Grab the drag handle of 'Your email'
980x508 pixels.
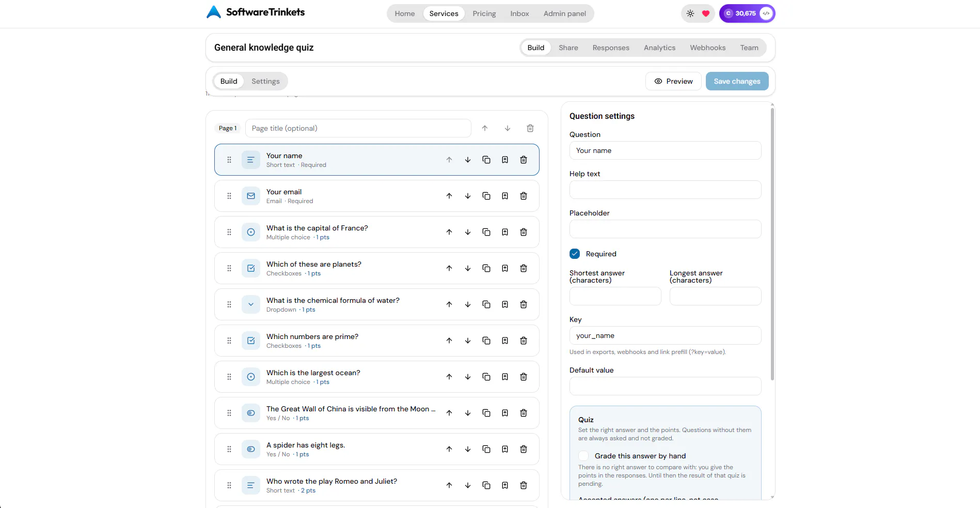click(x=229, y=196)
